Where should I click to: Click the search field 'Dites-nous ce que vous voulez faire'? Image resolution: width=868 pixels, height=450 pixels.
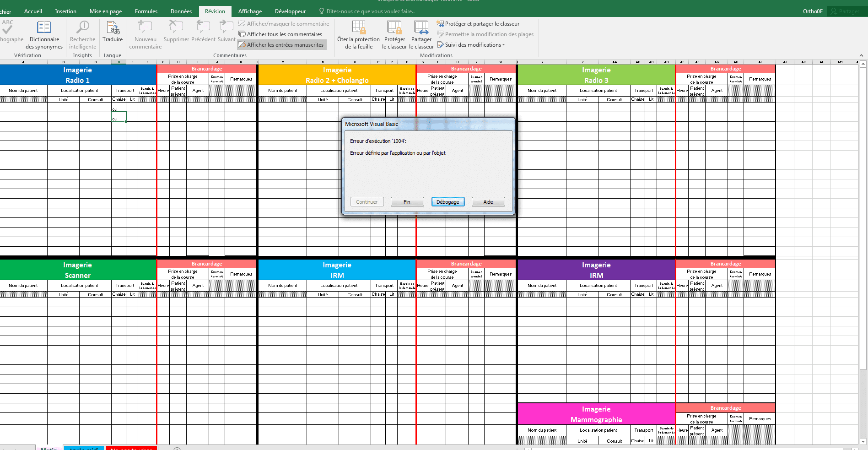371,11
